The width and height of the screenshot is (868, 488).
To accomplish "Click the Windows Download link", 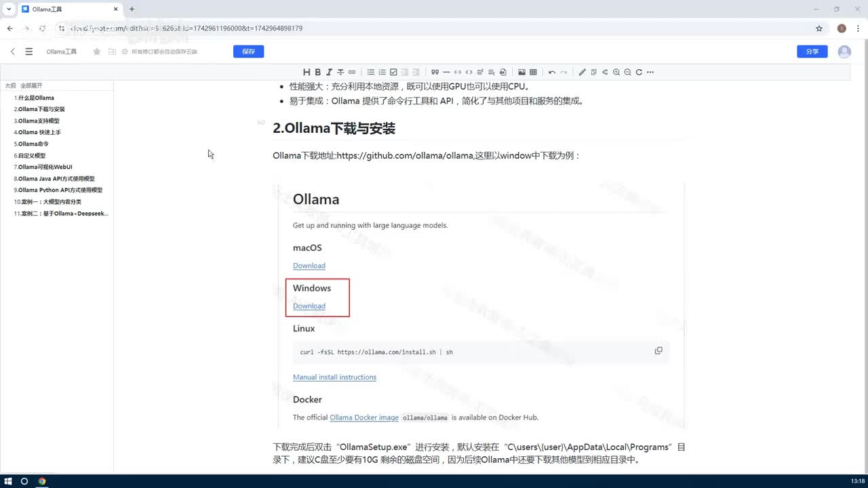I will tap(309, 306).
